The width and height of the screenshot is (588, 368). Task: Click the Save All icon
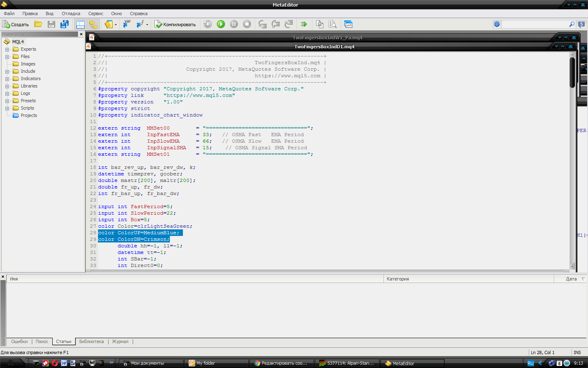click(65, 25)
